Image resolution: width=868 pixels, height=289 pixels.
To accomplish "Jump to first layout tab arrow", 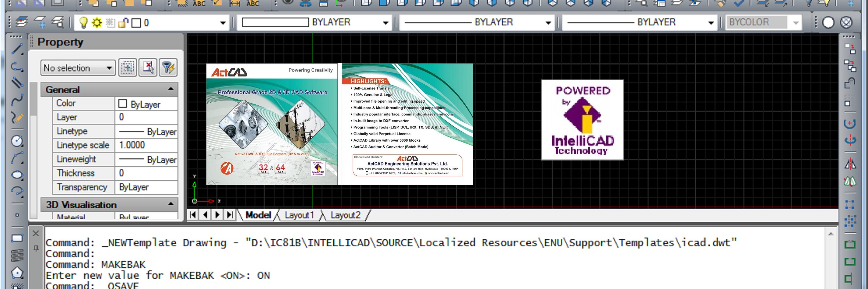I will coord(193,215).
